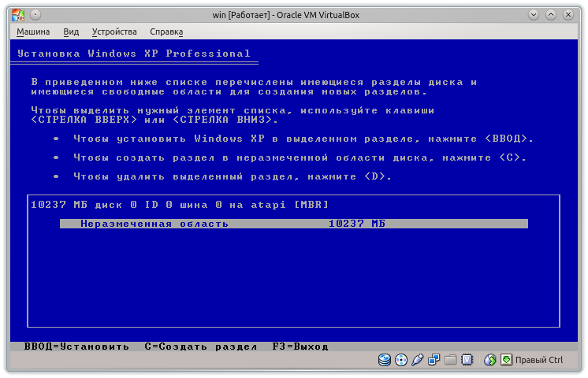Viewport: 588px width, 378px height.
Task: Close the VirtualBox window
Action: pyautogui.click(x=568, y=15)
